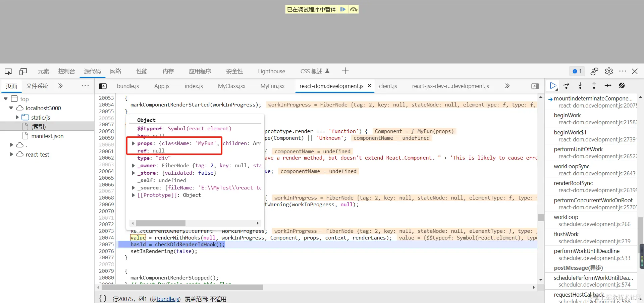
Task: Expand the react-test node
Action: [x=11, y=154]
